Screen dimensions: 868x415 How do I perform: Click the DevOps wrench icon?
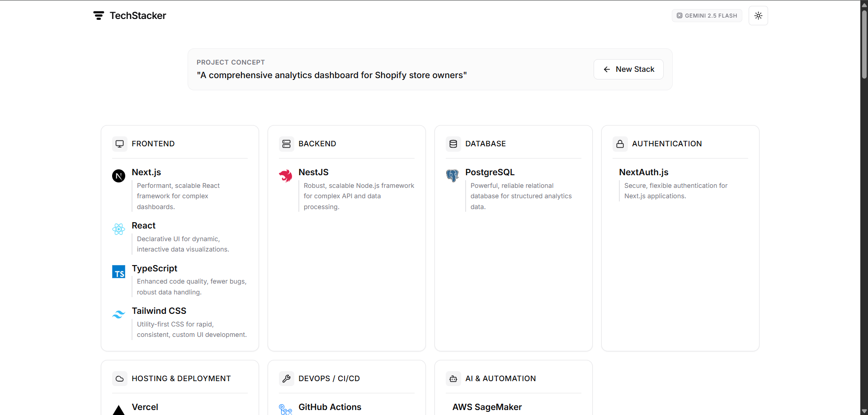286,378
